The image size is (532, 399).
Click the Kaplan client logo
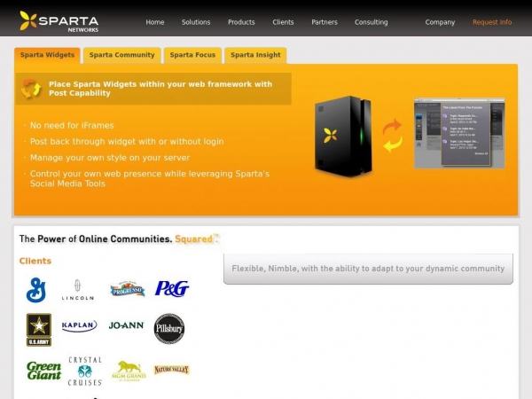coord(80,325)
